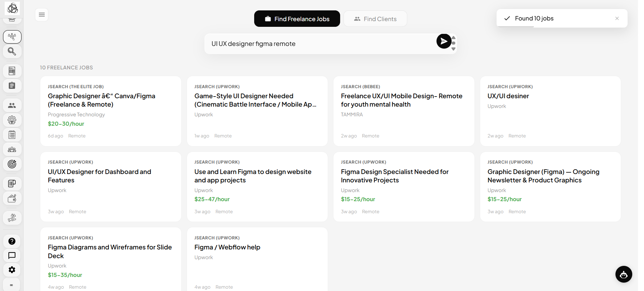
Task: Click the job search input field
Action: (321, 44)
